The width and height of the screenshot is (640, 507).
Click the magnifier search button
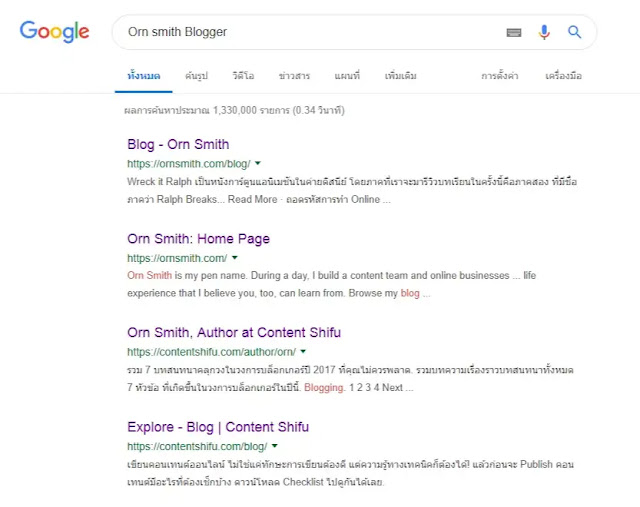[574, 32]
